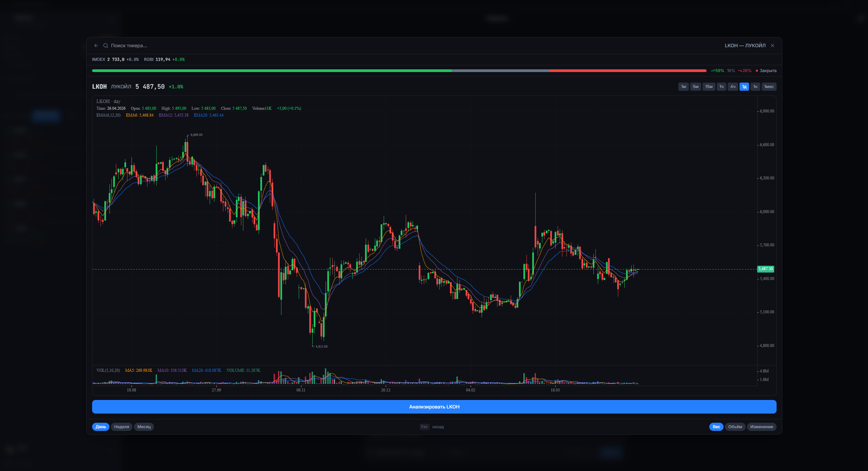Choose the Объём sorting option
The image size is (868, 471).
735,427
